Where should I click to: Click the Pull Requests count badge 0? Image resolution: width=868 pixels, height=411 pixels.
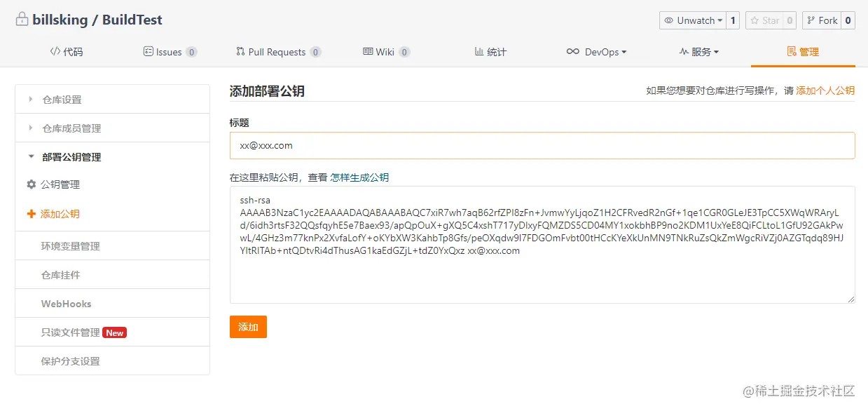point(315,52)
